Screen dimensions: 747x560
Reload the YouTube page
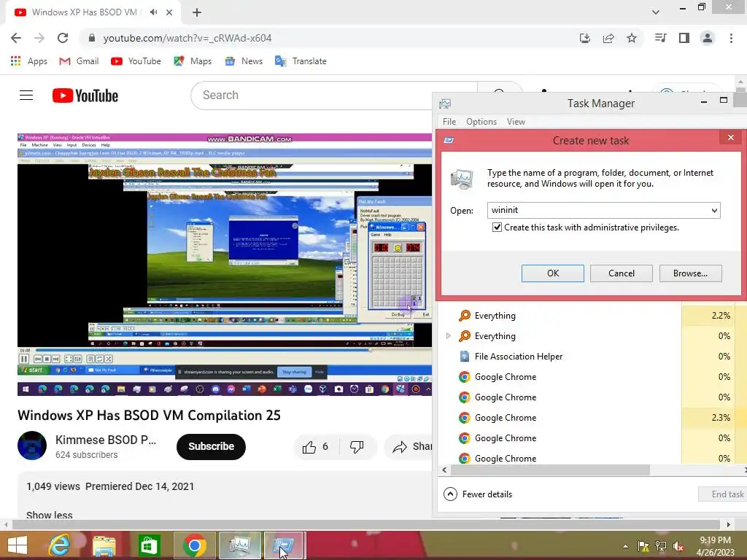(63, 38)
